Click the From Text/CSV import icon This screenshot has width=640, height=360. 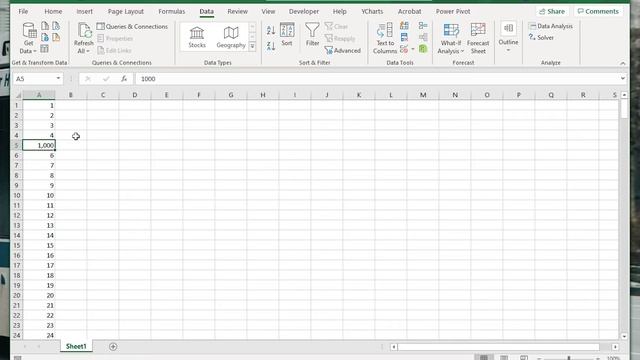coord(45,26)
